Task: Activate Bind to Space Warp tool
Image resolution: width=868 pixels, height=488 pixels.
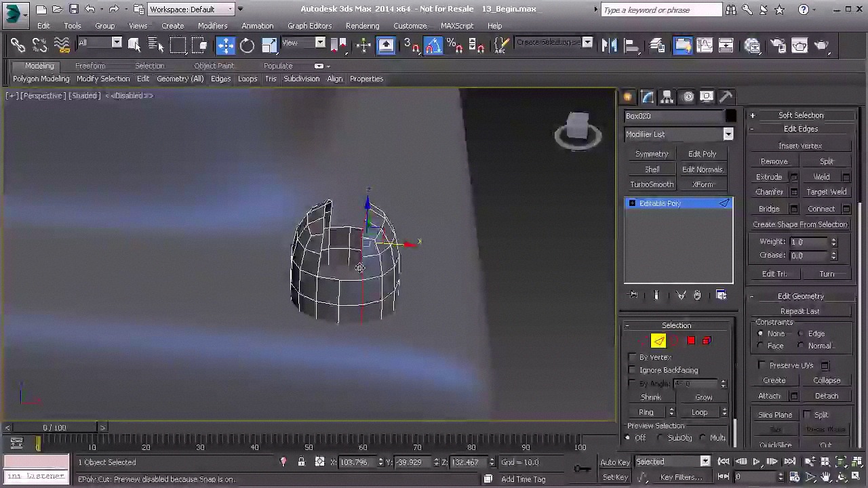Action: click(x=62, y=45)
